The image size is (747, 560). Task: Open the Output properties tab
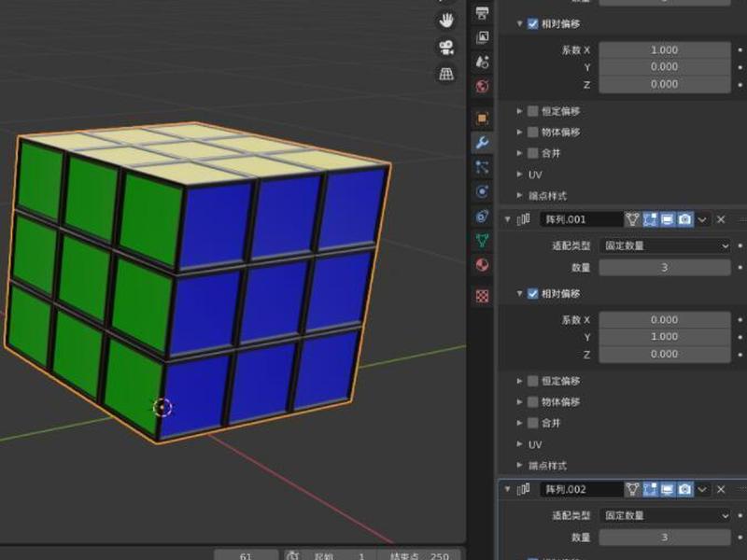(x=482, y=13)
